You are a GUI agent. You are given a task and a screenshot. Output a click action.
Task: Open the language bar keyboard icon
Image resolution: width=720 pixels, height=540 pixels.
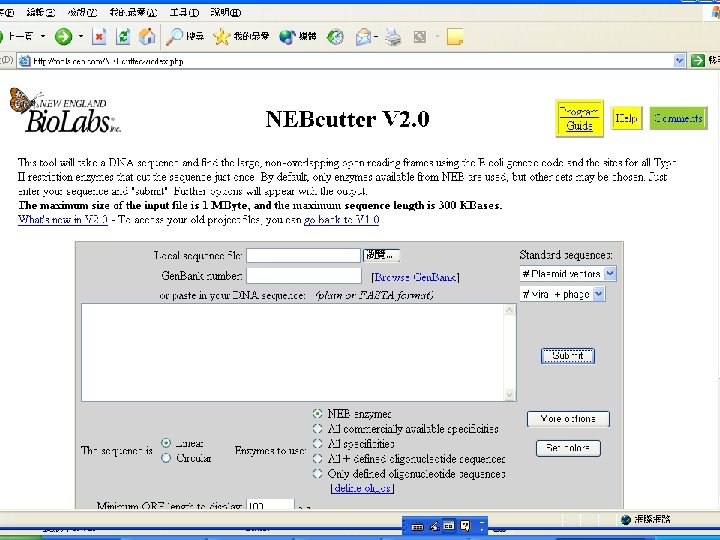417,526
